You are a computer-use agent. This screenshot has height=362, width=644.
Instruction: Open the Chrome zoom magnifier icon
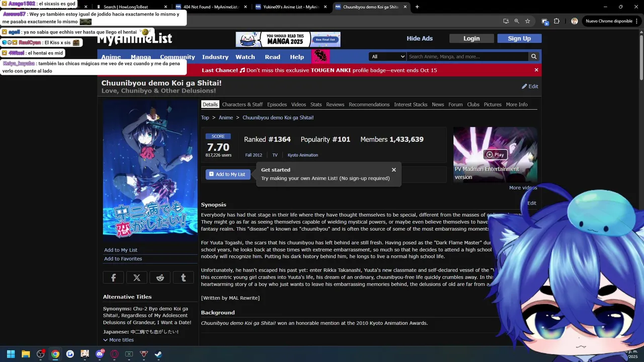click(x=517, y=21)
